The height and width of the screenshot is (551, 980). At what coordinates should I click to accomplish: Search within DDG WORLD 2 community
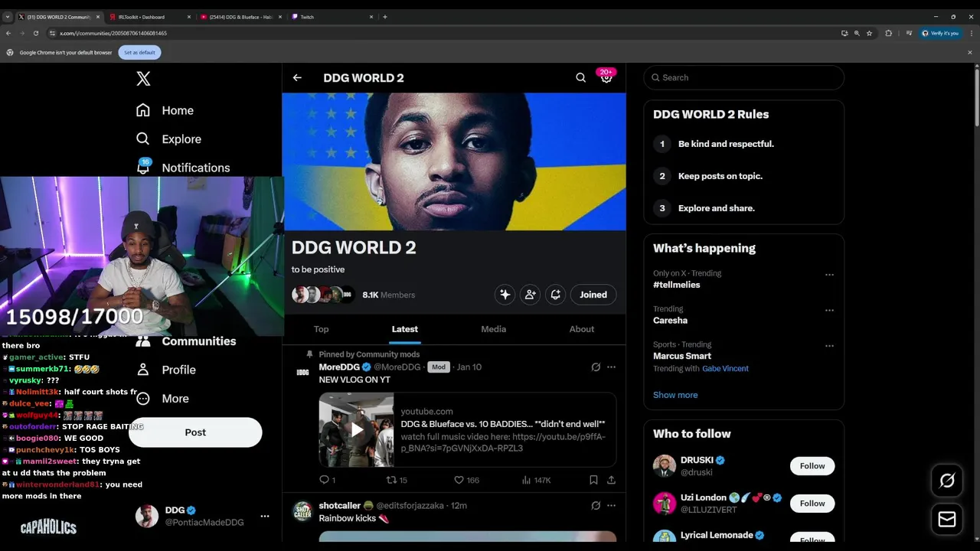click(581, 77)
